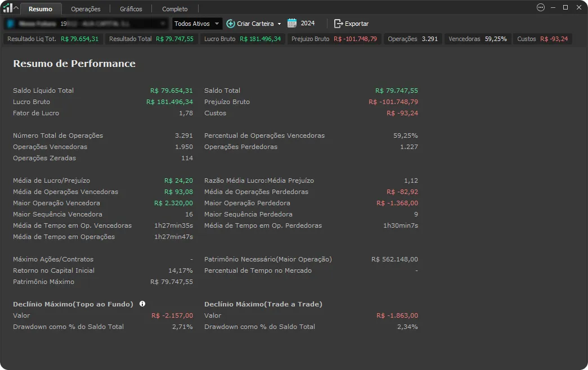This screenshot has height=370, width=588.
Task: Click the Resultado Liq Tot. summary chip
Action: tap(53, 39)
